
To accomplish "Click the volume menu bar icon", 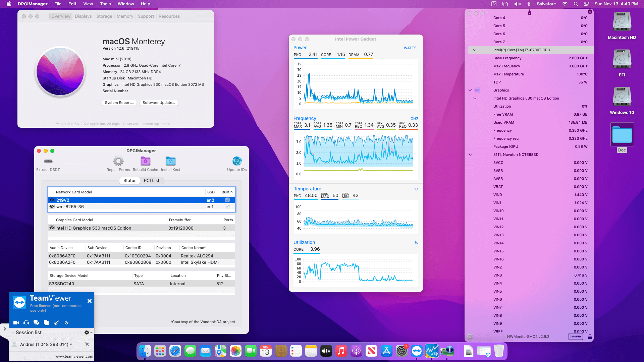I will tap(518, 4).
